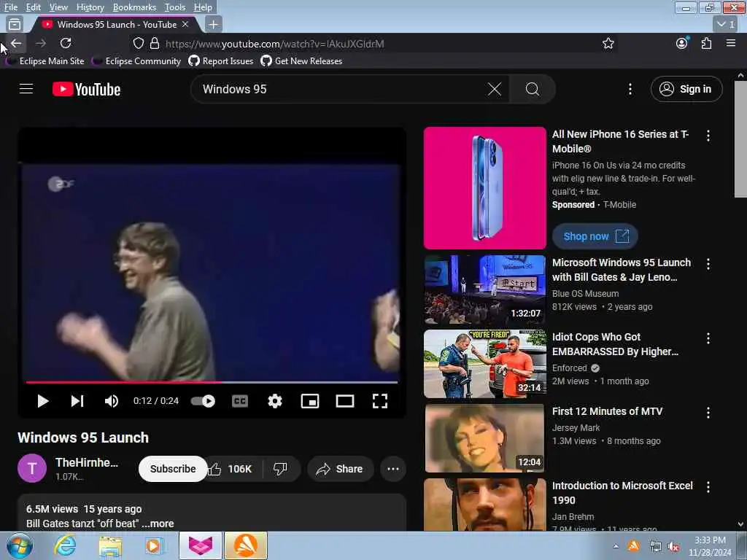Screen dimensions: 747x560
Task: List all tabs dropdown arrow
Action: click(x=726, y=24)
